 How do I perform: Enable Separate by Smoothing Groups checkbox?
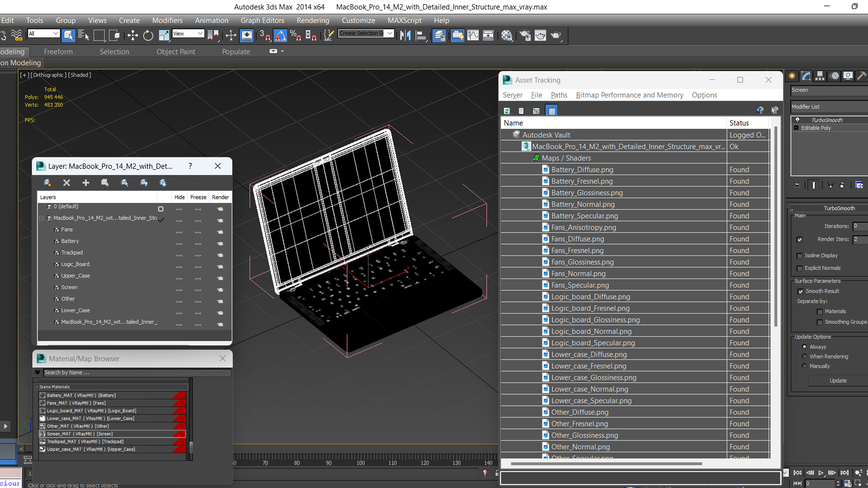(820, 322)
